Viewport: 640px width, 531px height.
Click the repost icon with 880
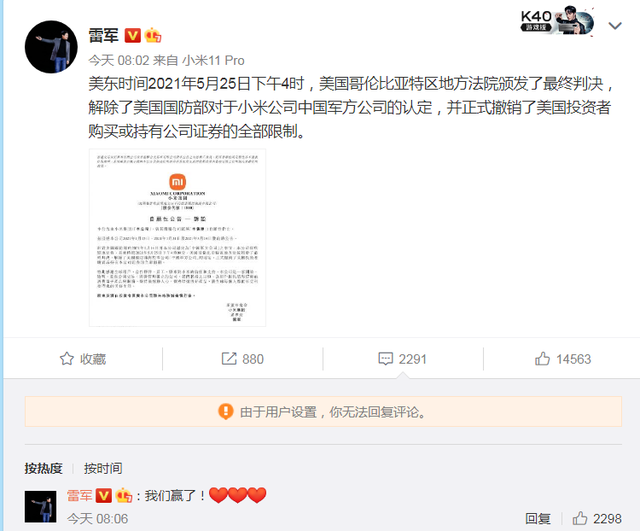tap(229, 359)
